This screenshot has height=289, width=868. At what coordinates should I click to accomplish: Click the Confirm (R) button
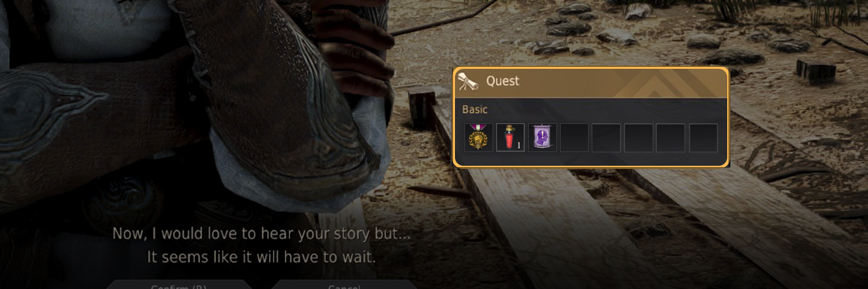pyautogui.click(x=178, y=285)
